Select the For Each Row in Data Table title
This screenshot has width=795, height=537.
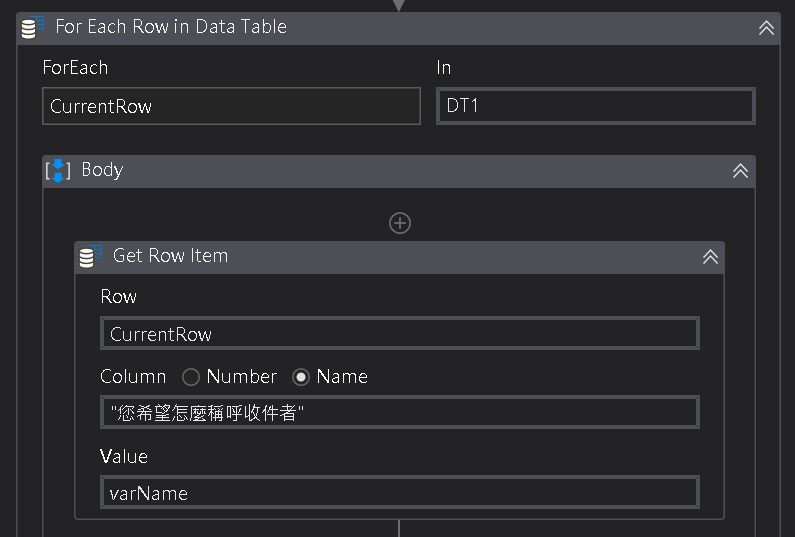171,26
